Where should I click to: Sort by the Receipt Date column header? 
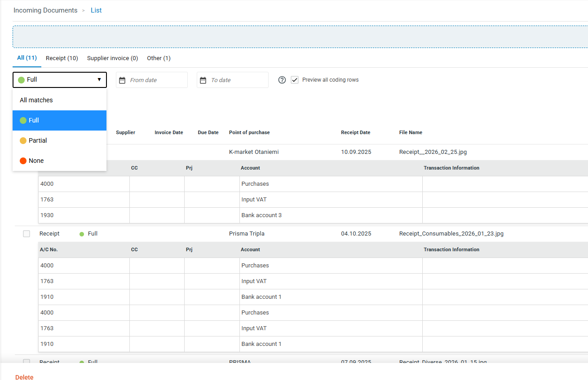click(x=355, y=132)
